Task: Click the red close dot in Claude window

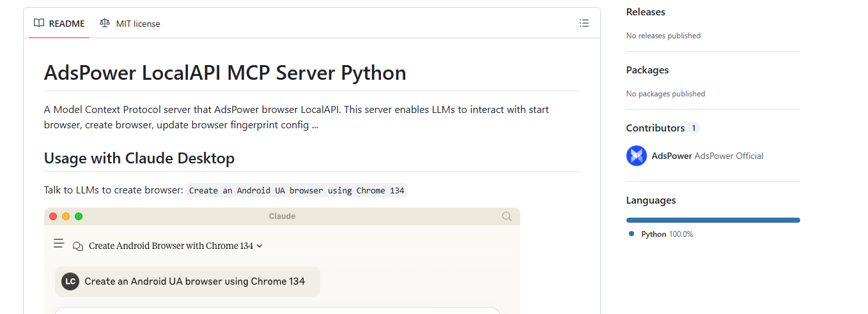Action: [53, 216]
